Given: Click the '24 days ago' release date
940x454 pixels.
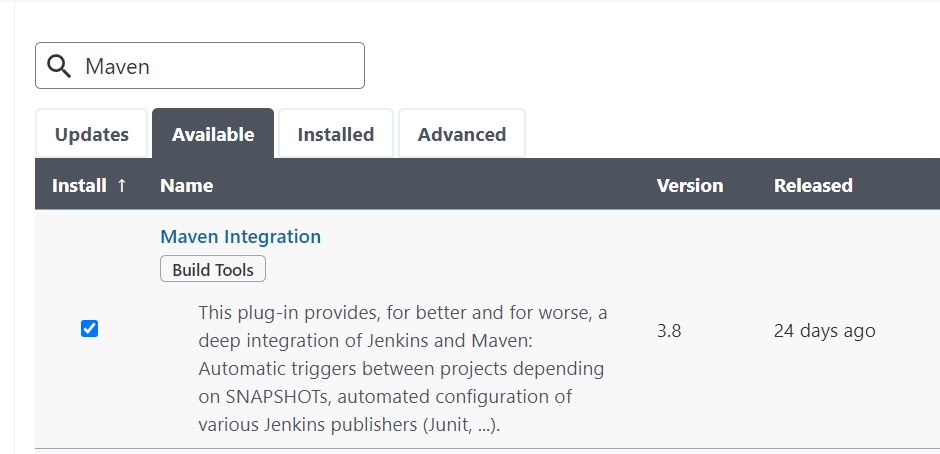Looking at the screenshot, I should click(x=824, y=331).
